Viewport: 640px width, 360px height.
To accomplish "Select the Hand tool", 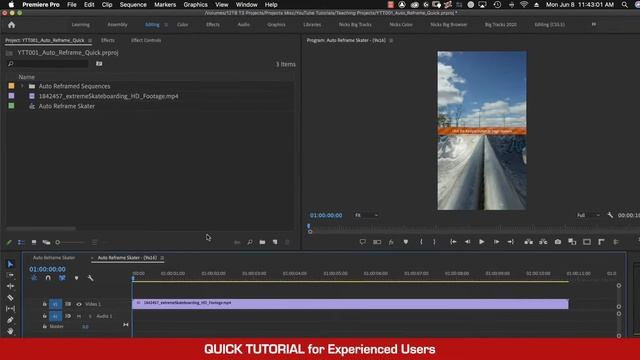I will 10,331.
